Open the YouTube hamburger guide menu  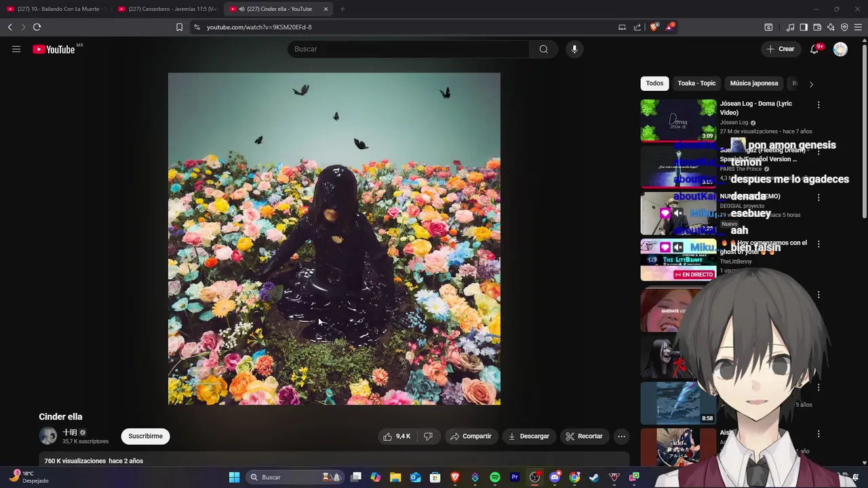click(16, 49)
